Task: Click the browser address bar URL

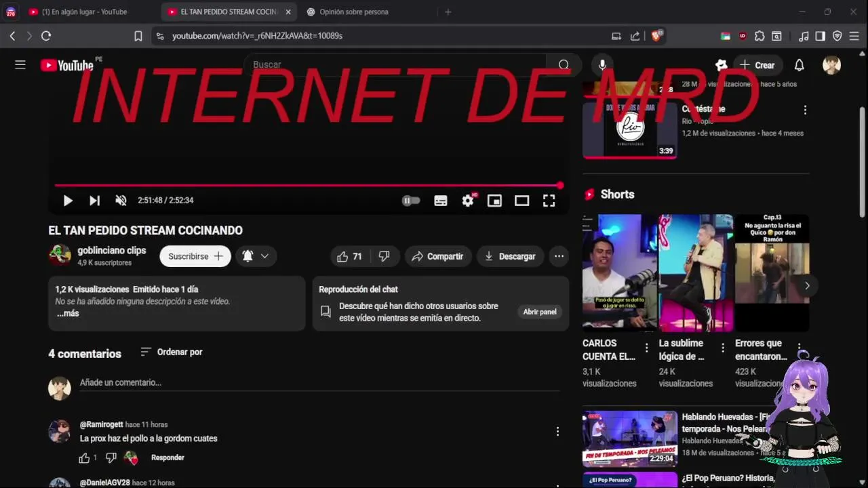Action: pyautogui.click(x=257, y=36)
